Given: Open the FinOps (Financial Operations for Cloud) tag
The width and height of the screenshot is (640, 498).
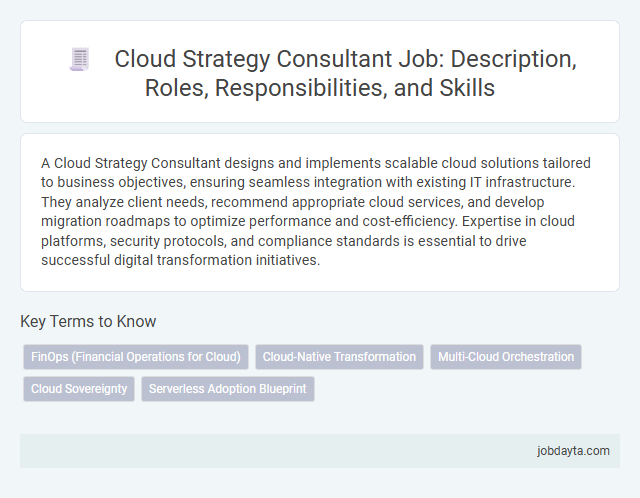Looking at the screenshot, I should pyautogui.click(x=136, y=357).
